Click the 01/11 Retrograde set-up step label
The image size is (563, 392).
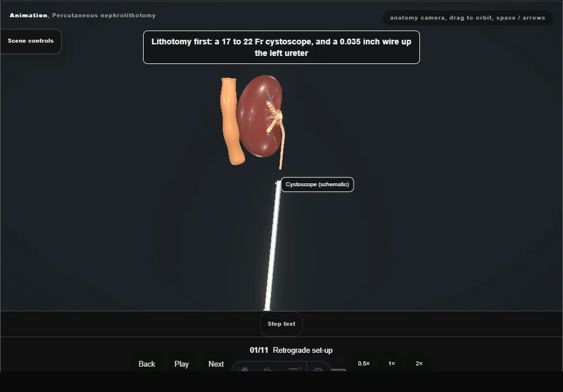pyautogui.click(x=291, y=350)
